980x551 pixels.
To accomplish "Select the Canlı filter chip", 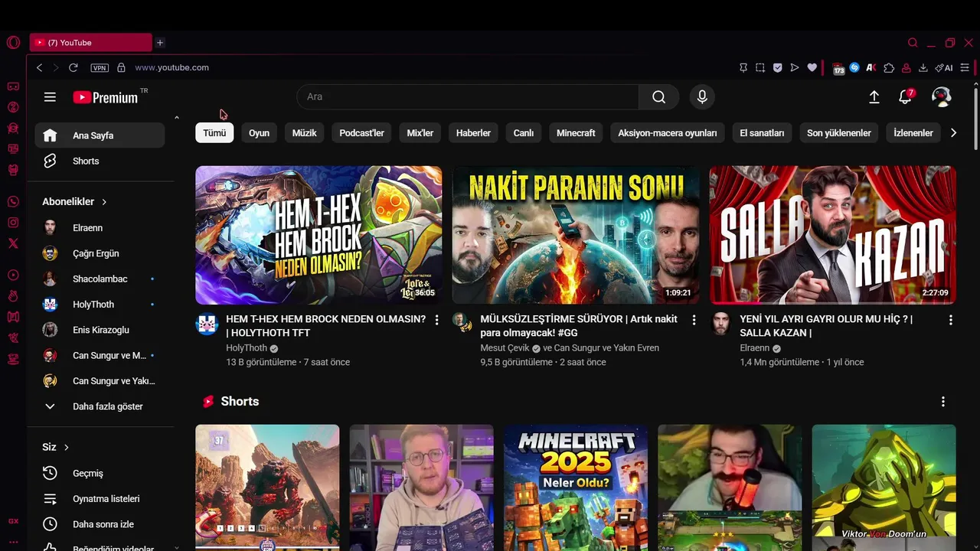I will (524, 133).
